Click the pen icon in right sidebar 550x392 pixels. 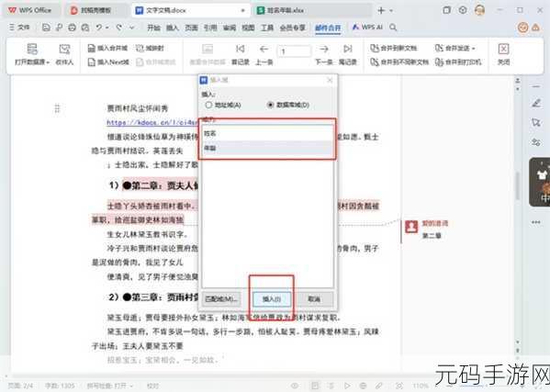[x=536, y=103]
